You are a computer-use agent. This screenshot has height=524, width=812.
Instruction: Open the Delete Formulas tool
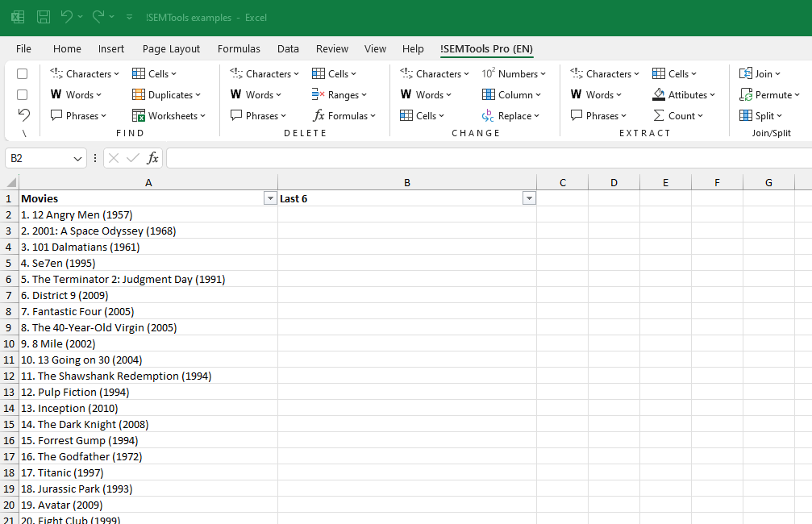pos(345,115)
